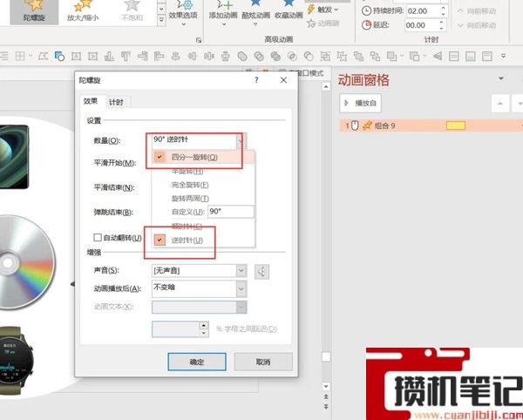
Task: Increase duration with the stepper arrow
Action: tap(444, 8)
